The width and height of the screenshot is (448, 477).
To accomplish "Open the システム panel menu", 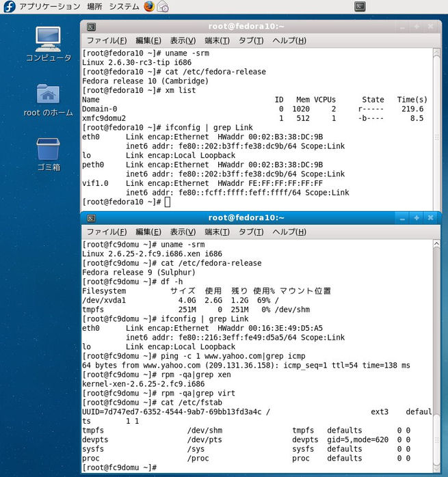I will [124, 6].
